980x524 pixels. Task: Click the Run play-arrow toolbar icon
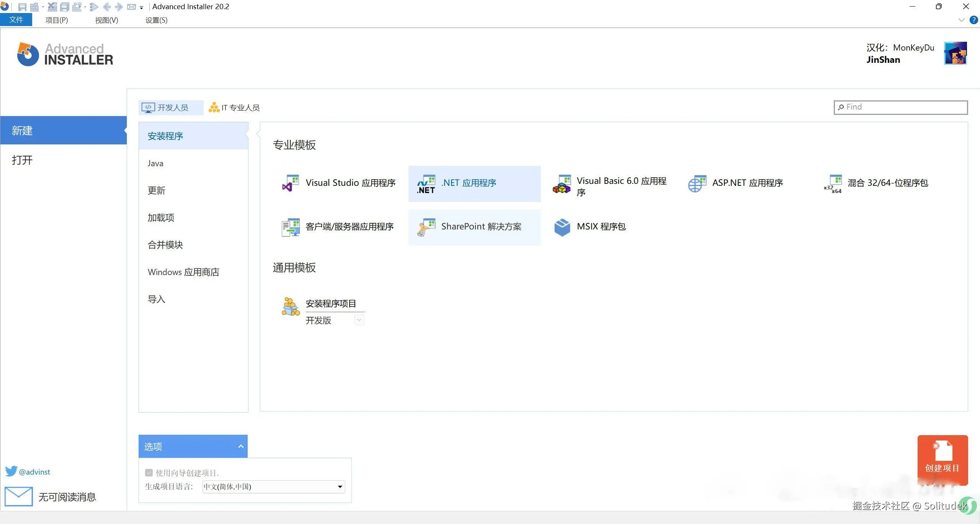(94, 7)
